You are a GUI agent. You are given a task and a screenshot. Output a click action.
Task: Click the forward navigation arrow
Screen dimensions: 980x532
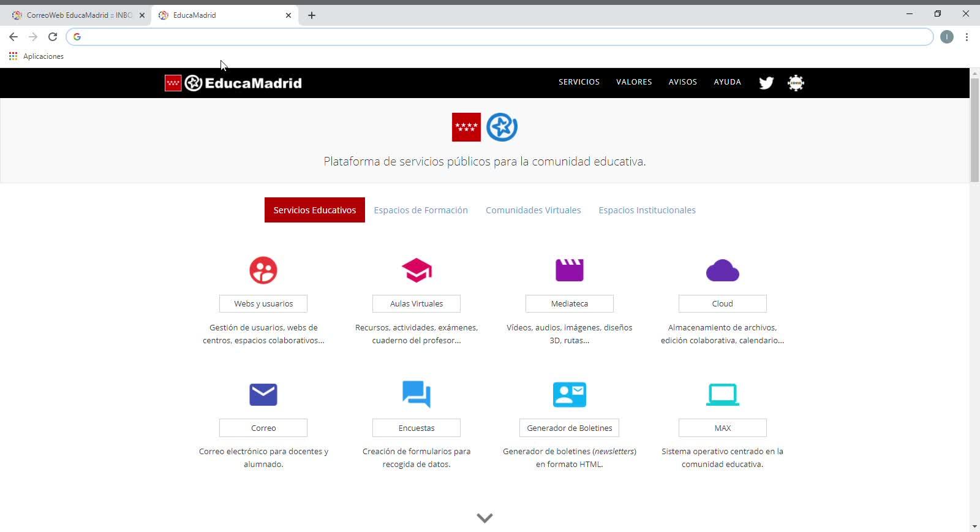33,37
